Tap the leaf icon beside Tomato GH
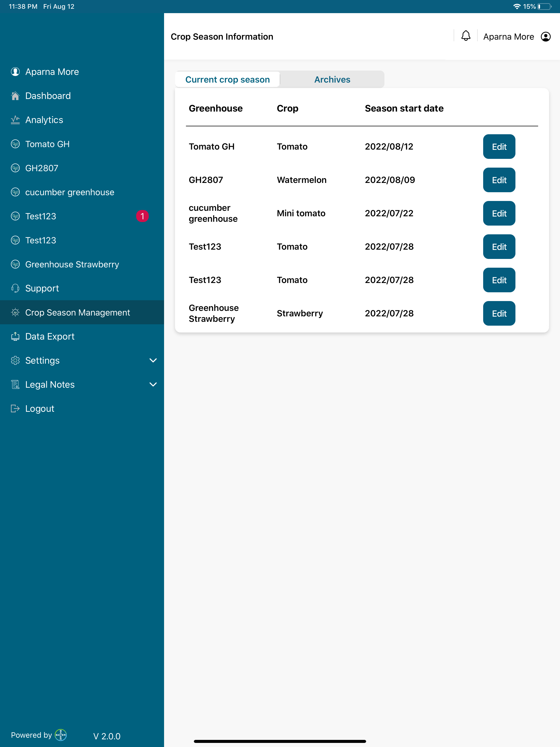This screenshot has height=747, width=560. pyautogui.click(x=15, y=144)
